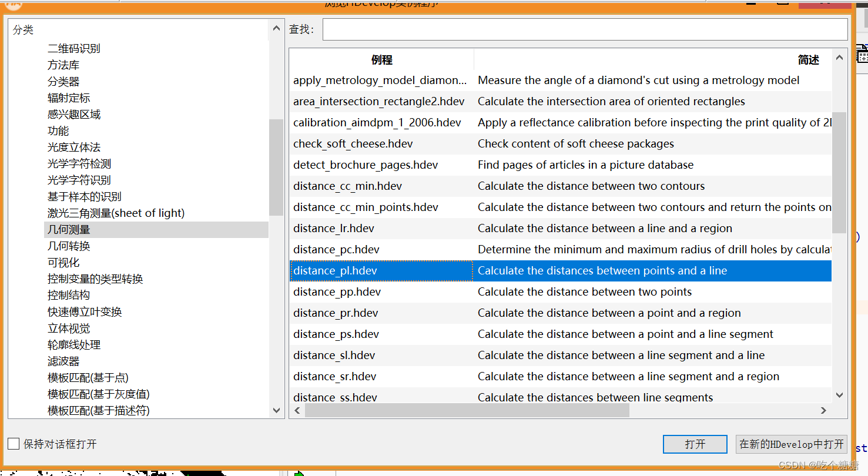Select the 几何测量 category
Screen dimensions: 868x476
156,230
